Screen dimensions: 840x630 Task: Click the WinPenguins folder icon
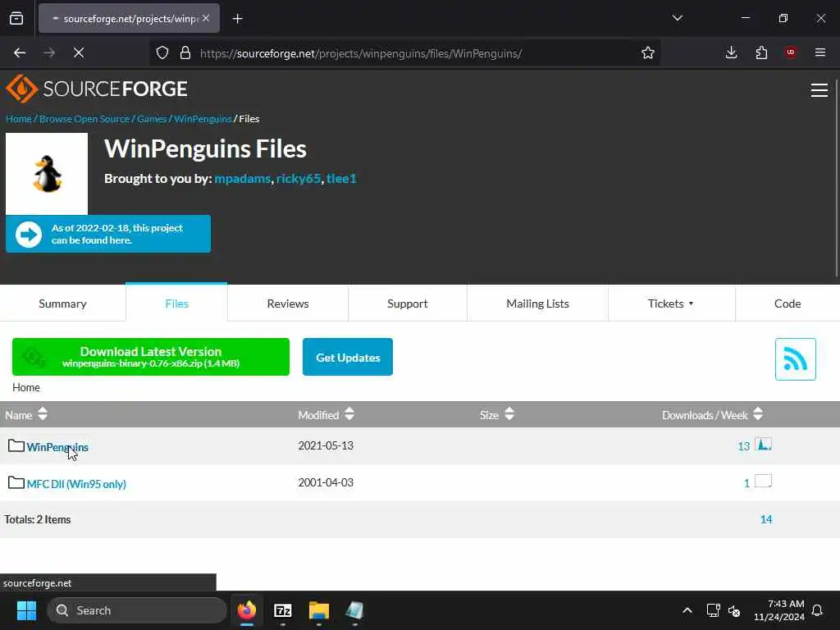pos(16,445)
